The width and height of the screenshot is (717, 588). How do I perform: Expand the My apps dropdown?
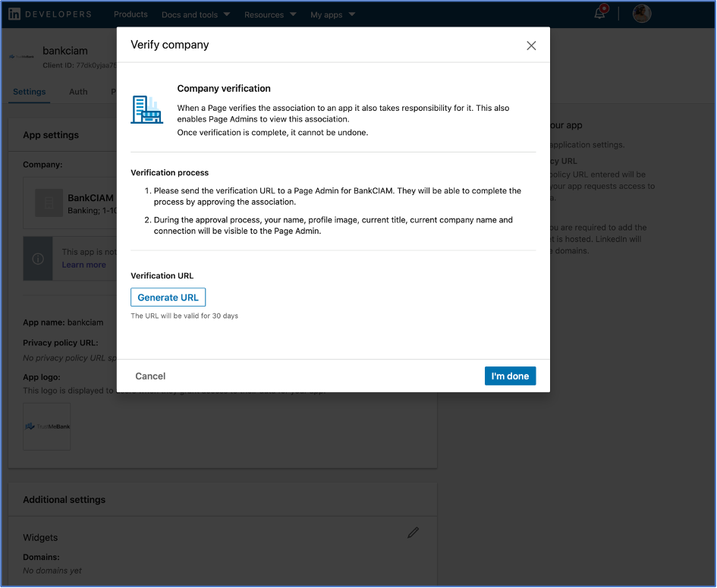pos(332,14)
